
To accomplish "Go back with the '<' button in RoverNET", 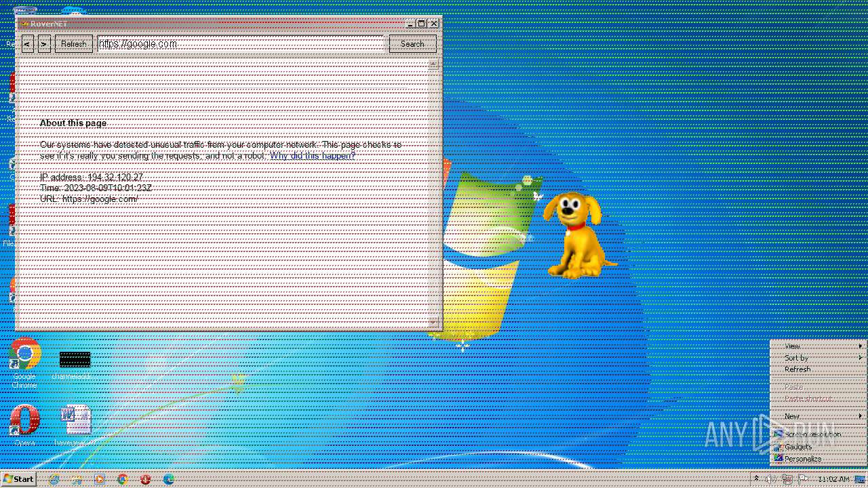I will (x=27, y=44).
